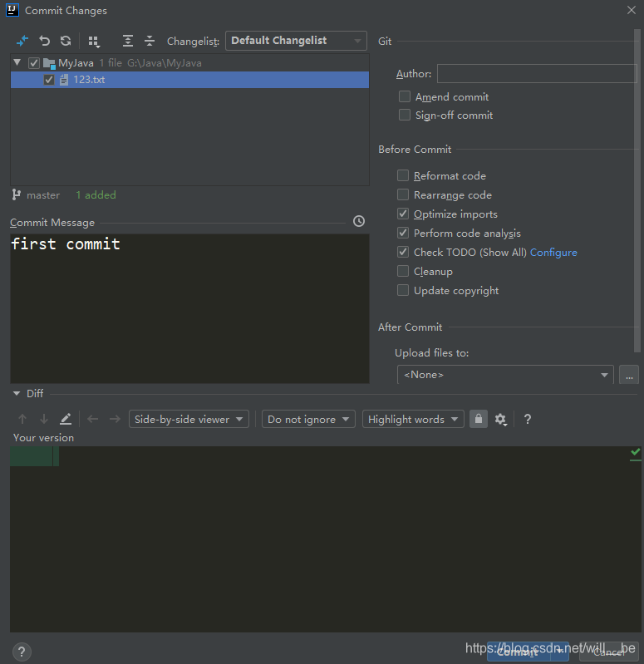The image size is (644, 664).
Task: Click the right arrow in Diff toolbar
Action: tap(115, 419)
